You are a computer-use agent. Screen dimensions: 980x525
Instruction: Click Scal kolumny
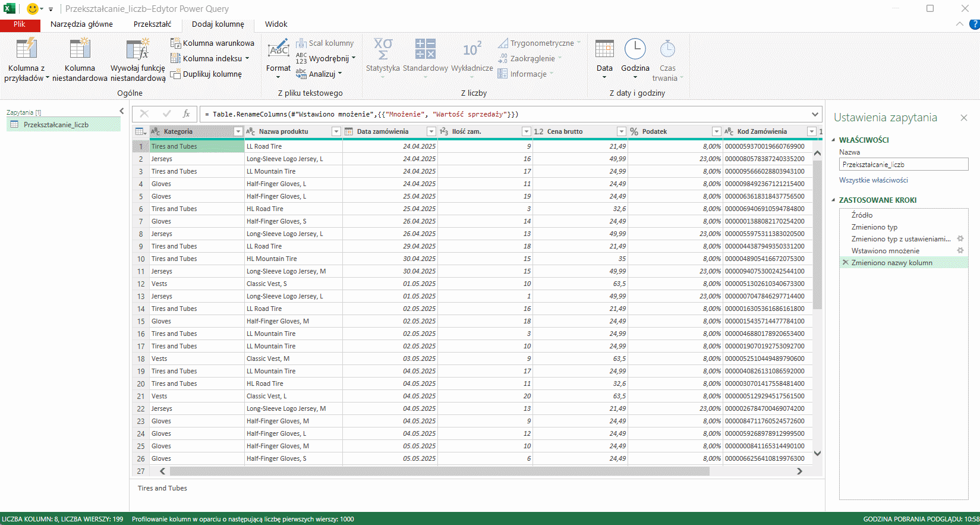pyautogui.click(x=324, y=43)
